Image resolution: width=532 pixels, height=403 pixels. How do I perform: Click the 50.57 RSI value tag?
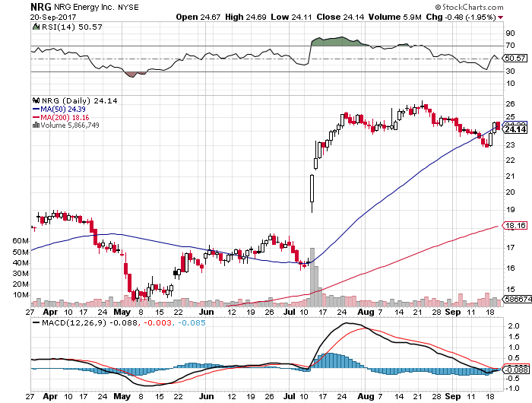pyautogui.click(x=515, y=58)
